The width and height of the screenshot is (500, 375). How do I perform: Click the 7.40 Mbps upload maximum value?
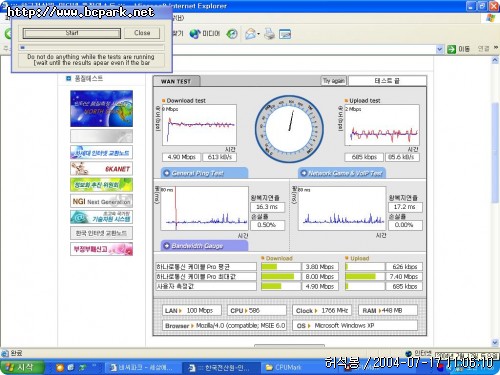coord(404,276)
